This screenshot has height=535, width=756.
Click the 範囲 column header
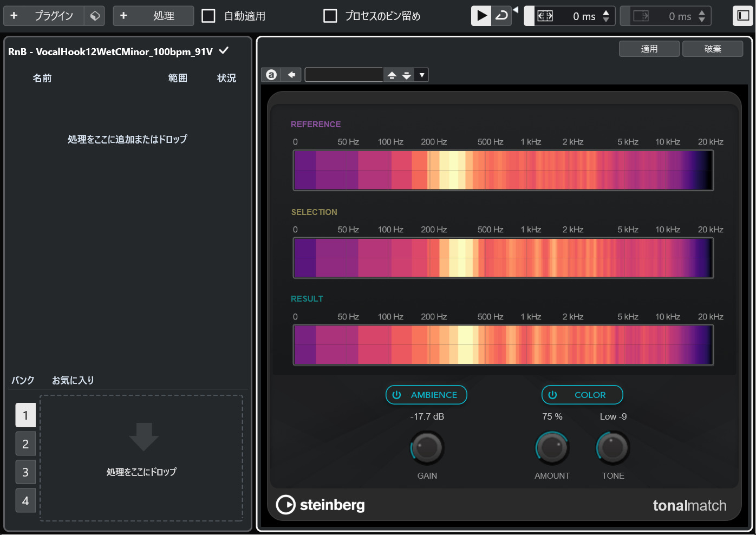point(178,78)
